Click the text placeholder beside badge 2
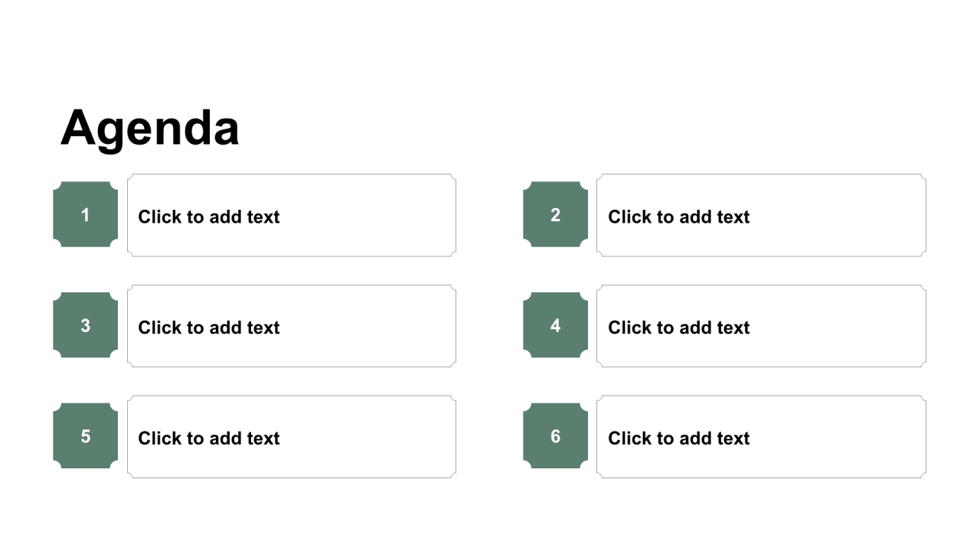 click(x=762, y=215)
